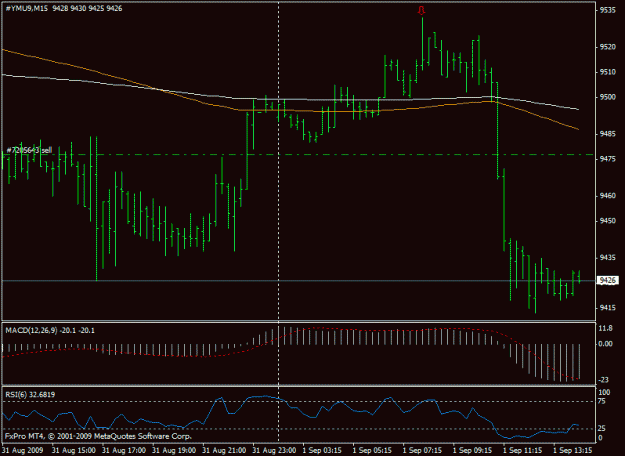Click the 9475 value on price axis

(x=607, y=159)
